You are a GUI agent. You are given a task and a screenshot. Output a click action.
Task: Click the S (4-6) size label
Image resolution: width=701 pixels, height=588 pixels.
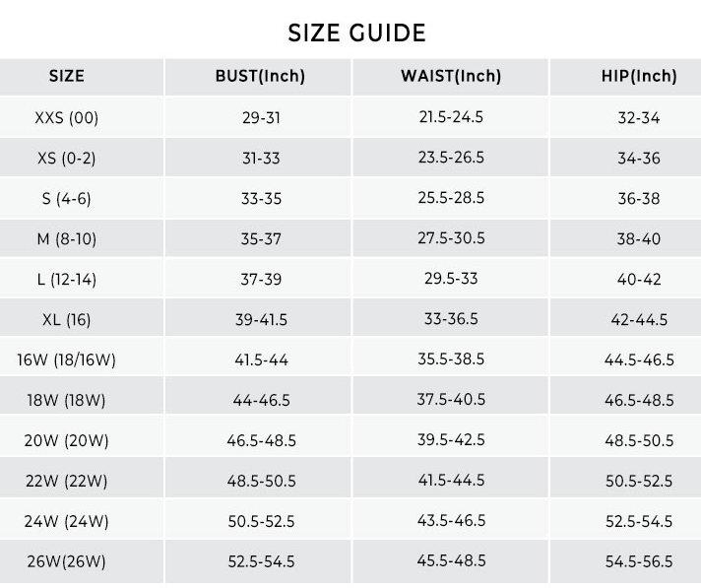(x=67, y=198)
